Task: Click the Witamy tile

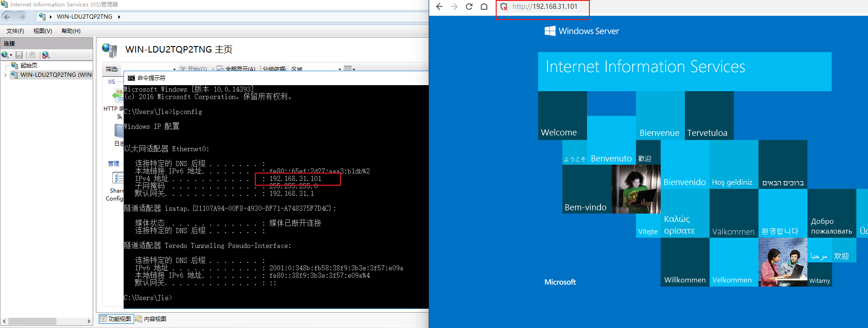Action: [820, 274]
